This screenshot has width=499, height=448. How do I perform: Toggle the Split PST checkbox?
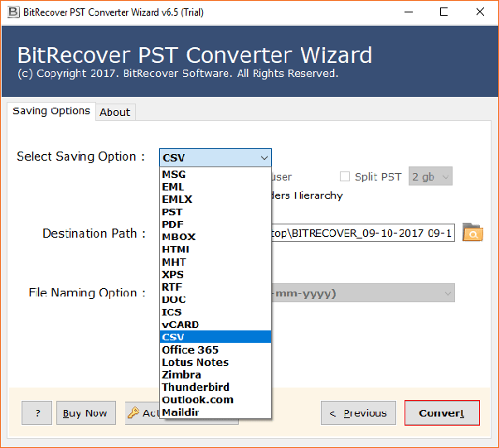345,176
